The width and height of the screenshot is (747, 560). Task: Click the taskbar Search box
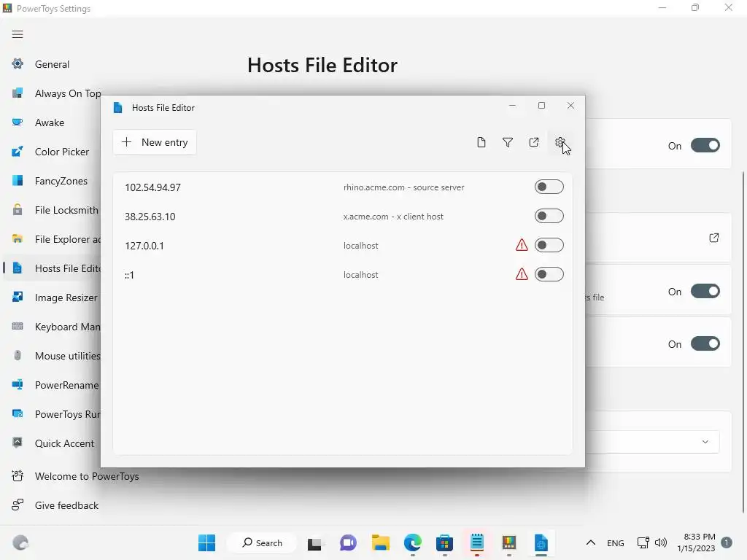click(262, 542)
